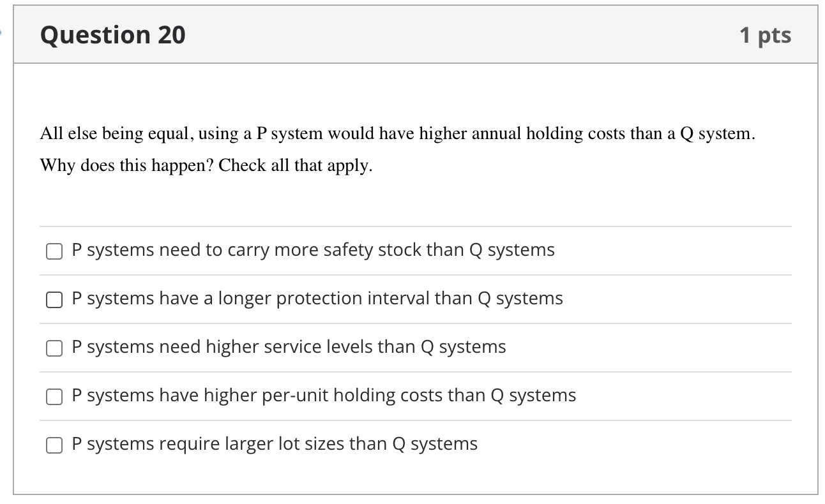Toggle the first answer checkbox off
Viewport: 825px width, 504px height.
(x=54, y=251)
